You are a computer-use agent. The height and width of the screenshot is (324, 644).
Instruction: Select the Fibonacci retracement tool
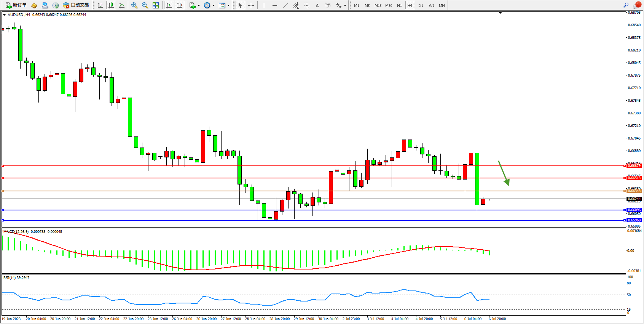click(x=307, y=5)
